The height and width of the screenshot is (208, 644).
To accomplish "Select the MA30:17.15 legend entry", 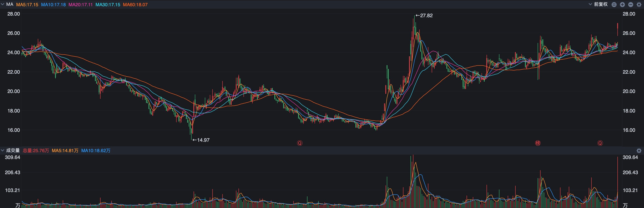I will pos(108,5).
